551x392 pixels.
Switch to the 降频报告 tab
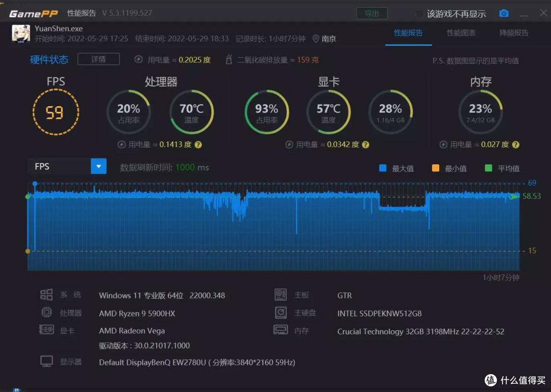coord(514,33)
